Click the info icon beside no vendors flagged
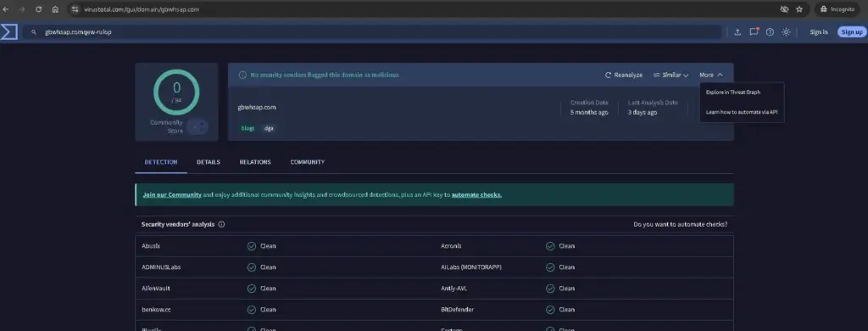Screen dimensions: 868x331 click(242, 75)
